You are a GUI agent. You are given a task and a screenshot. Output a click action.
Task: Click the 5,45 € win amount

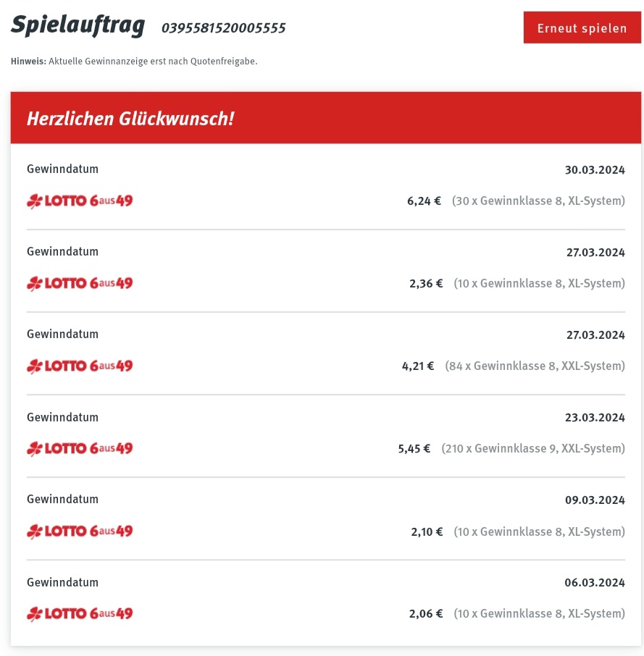414,449
